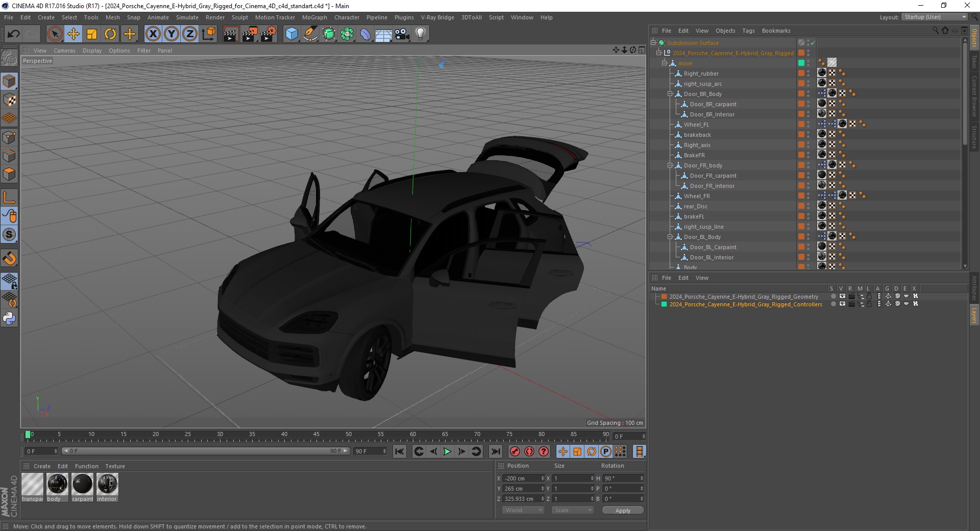Viewport: 980px width, 531px height.
Task: Activate the Rotate tool in toolbar
Action: (x=110, y=34)
